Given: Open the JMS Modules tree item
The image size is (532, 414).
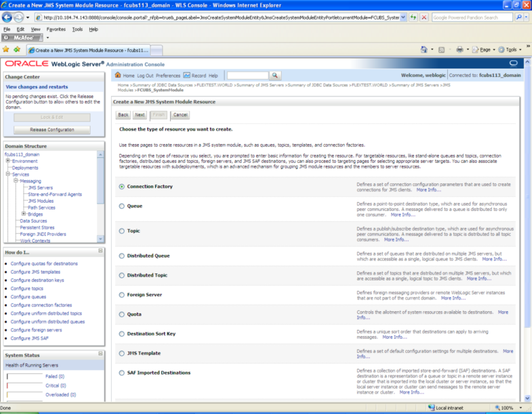Looking at the screenshot, I should [x=41, y=201].
